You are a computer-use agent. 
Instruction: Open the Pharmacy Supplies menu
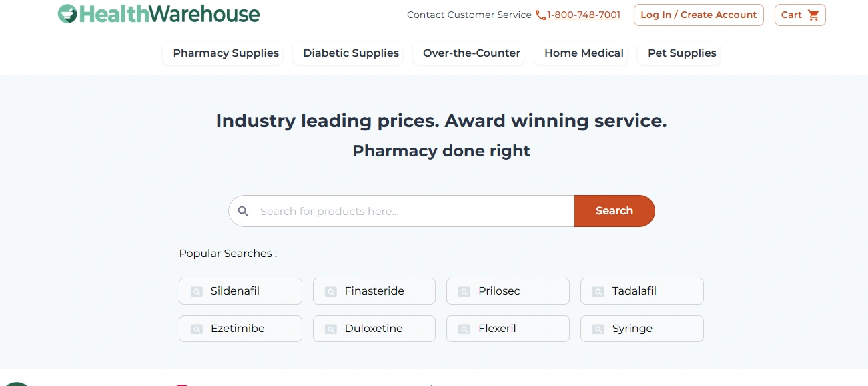tap(226, 53)
